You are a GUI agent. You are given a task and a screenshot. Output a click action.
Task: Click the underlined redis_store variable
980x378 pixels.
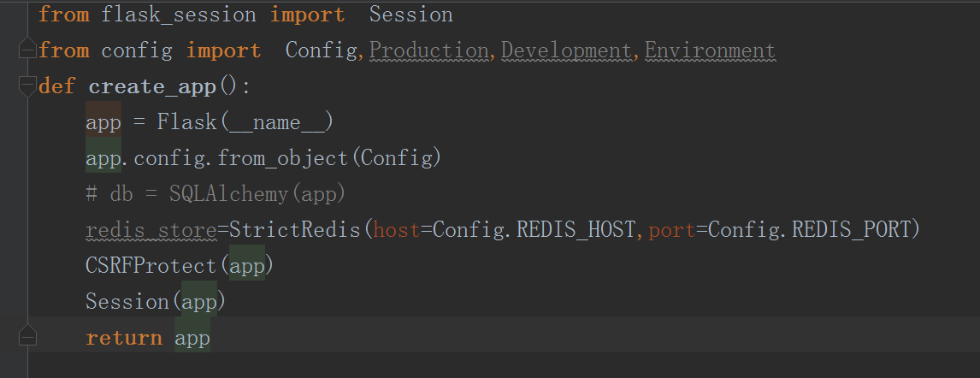[x=151, y=230]
